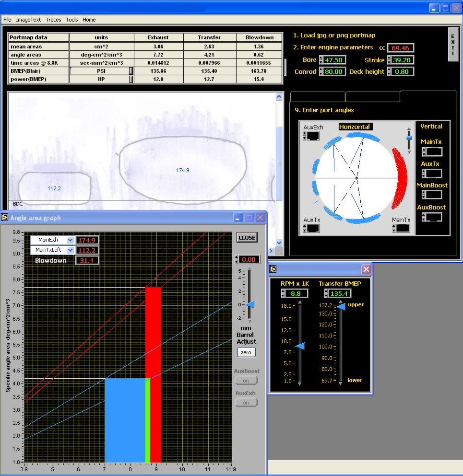Close the RPM and BMEP panel
Screen dimensions: 463x476
(366, 269)
